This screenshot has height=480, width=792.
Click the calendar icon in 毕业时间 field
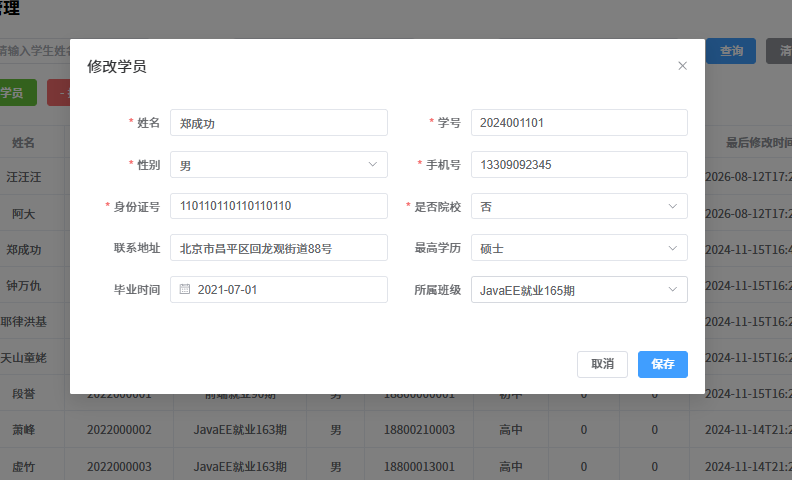(185, 289)
